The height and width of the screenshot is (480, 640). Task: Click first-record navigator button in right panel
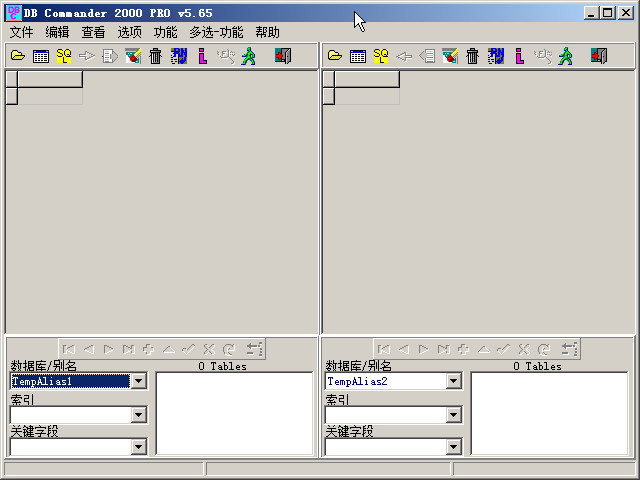384,349
